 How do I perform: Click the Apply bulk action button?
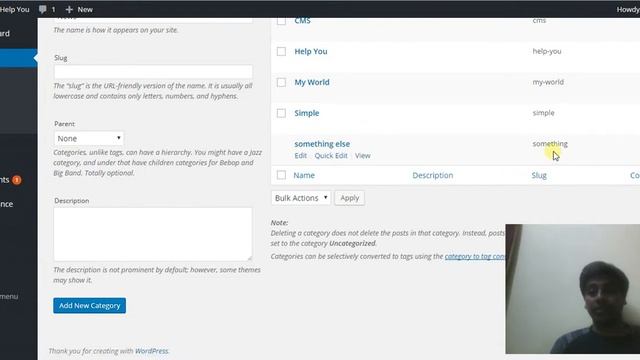tap(349, 198)
